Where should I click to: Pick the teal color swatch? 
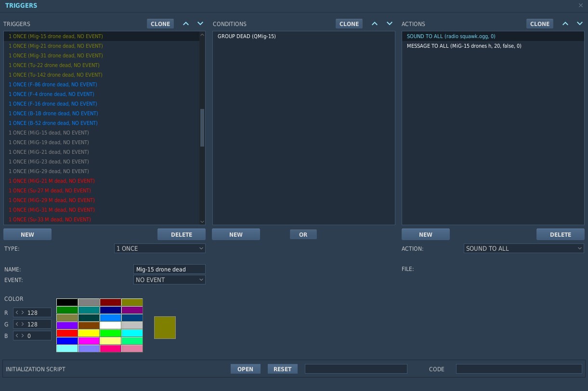click(x=89, y=310)
